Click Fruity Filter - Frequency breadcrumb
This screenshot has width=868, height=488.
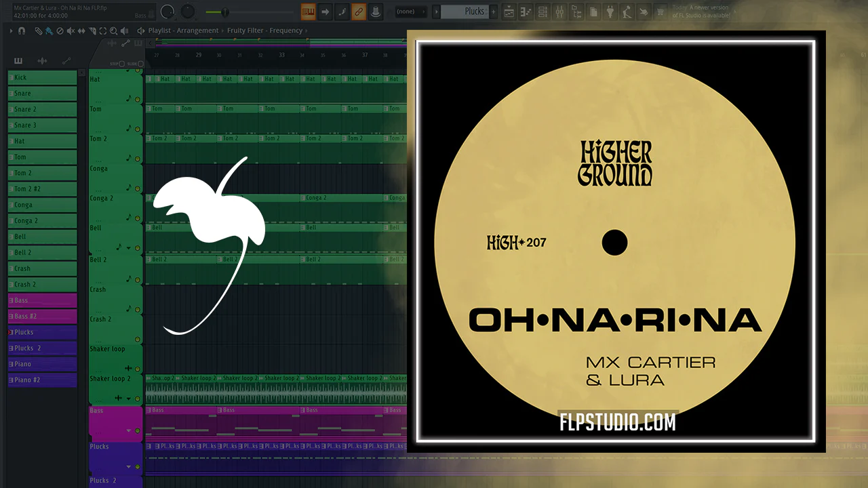point(264,30)
